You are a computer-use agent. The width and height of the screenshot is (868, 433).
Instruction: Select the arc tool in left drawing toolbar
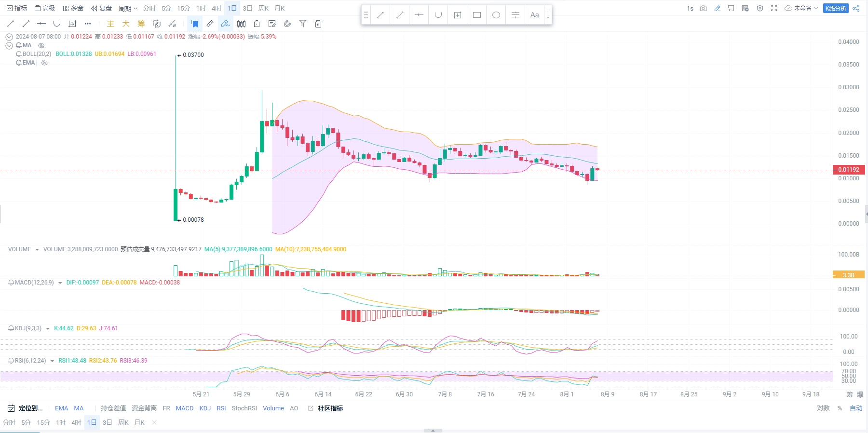57,24
